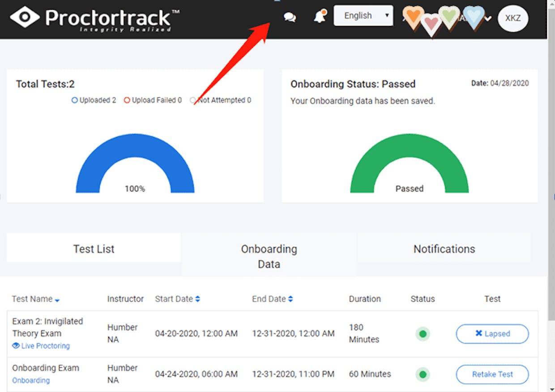Click status dot for Onboarding Exam row
Image resolution: width=555 pixels, height=392 pixels.
[x=423, y=374]
